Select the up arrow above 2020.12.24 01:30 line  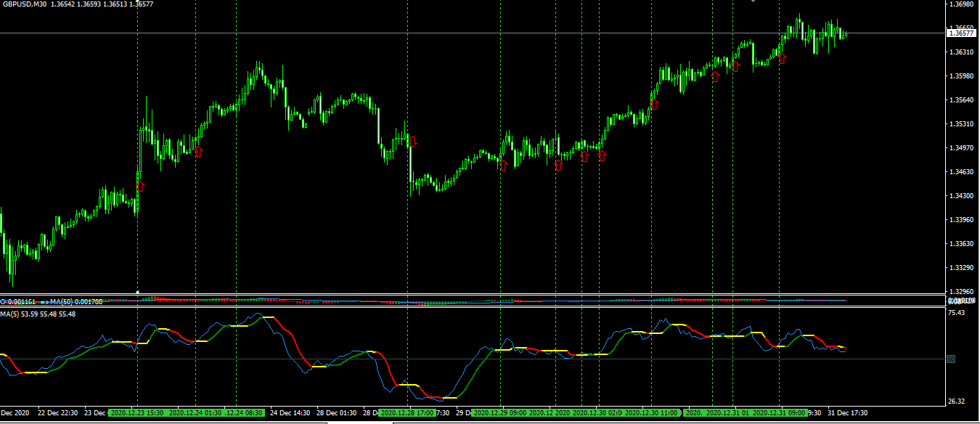198,151
